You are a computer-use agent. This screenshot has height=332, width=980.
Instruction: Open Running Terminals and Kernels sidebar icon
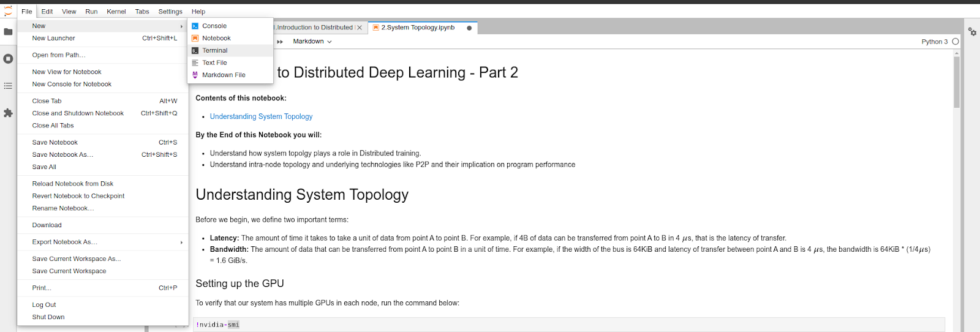tap(8, 59)
